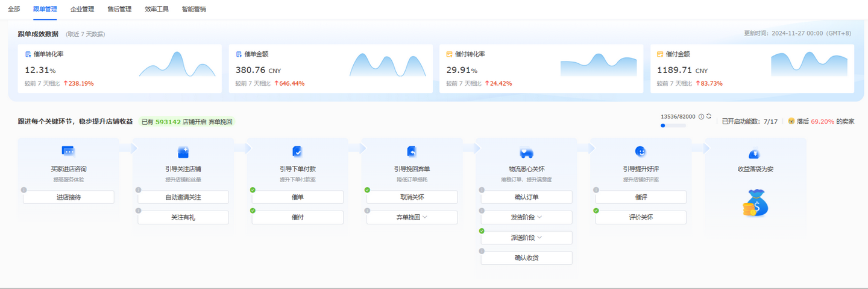The width and height of the screenshot is (868, 289).
Task: Click the 引导提升好评 smiley icon
Action: 641,151
